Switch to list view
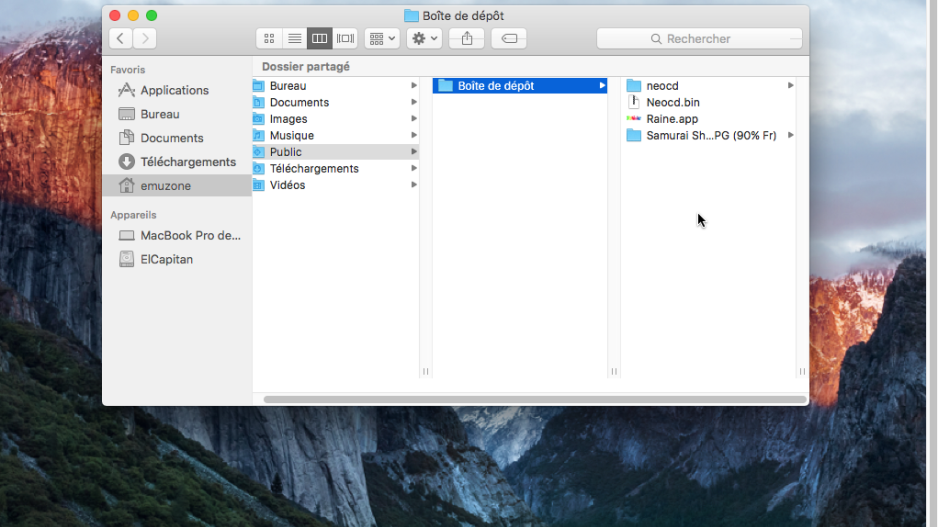This screenshot has width=938, height=527. click(x=294, y=38)
